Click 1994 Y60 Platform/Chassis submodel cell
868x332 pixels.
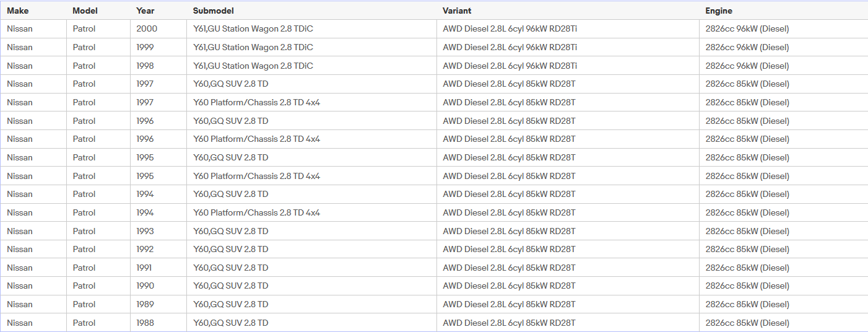point(312,212)
